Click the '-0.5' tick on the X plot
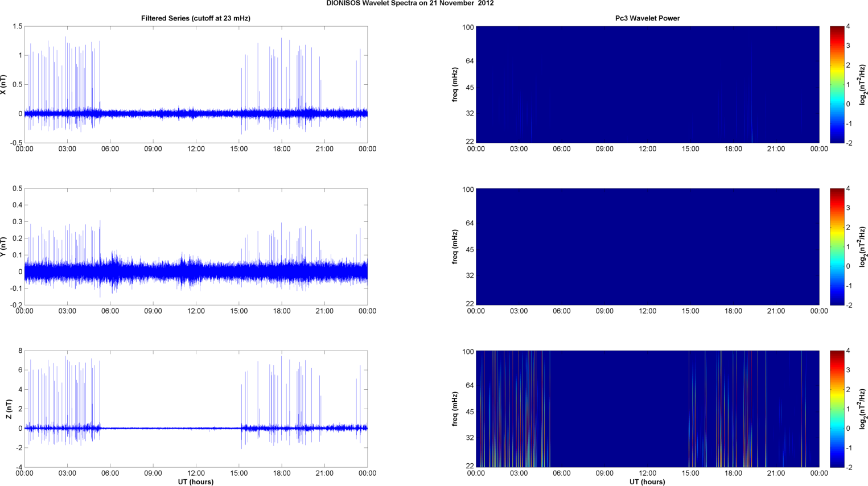The image size is (868, 486). pos(16,143)
